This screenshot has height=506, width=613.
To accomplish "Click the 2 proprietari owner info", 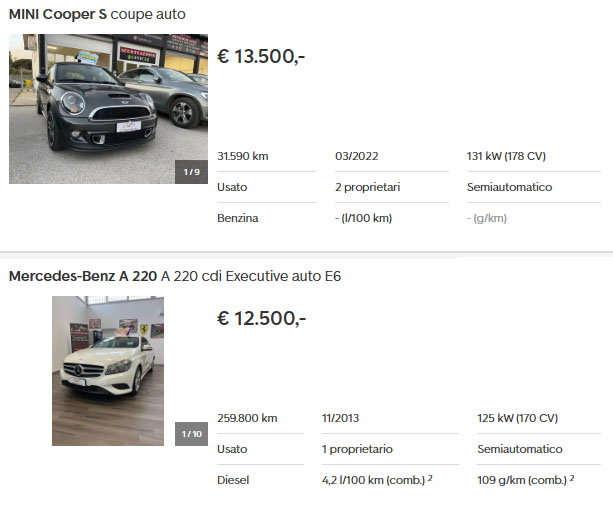I will coord(367,187).
